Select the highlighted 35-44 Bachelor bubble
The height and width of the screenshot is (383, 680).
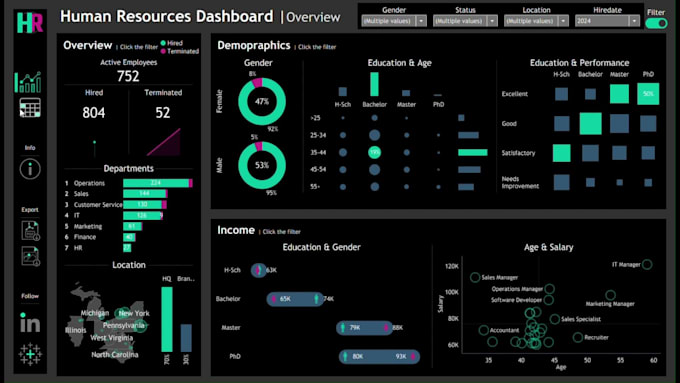pos(374,152)
